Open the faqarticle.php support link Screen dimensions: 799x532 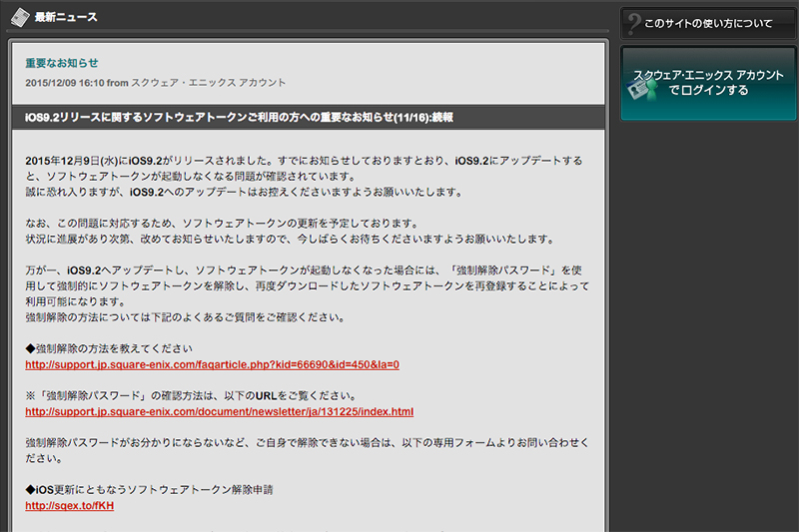click(212, 364)
